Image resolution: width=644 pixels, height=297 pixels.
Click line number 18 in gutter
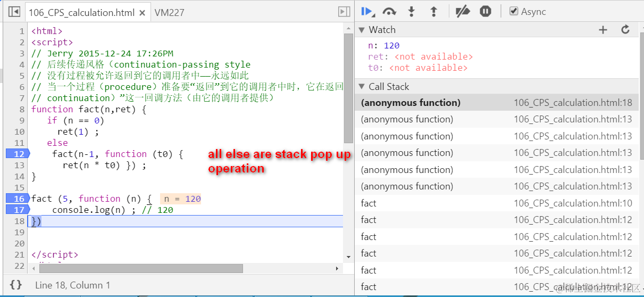pyautogui.click(x=19, y=221)
